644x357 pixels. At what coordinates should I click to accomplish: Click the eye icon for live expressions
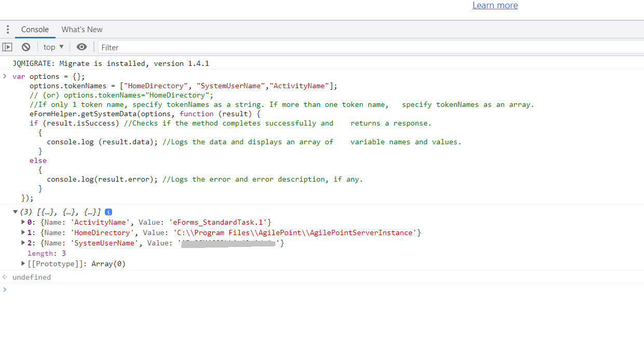tap(81, 47)
